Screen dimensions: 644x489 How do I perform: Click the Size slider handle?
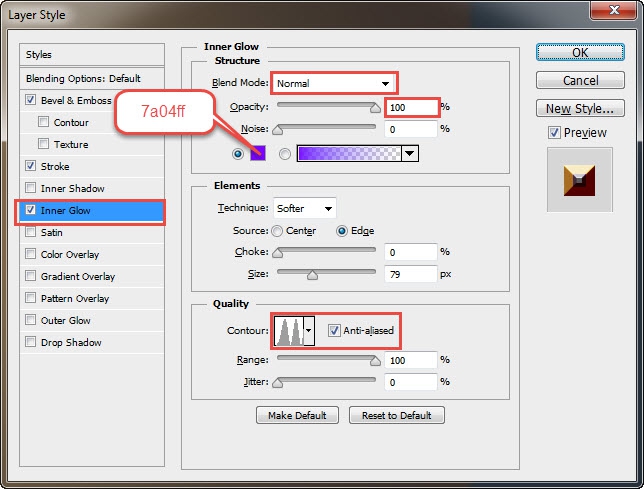[x=313, y=275]
